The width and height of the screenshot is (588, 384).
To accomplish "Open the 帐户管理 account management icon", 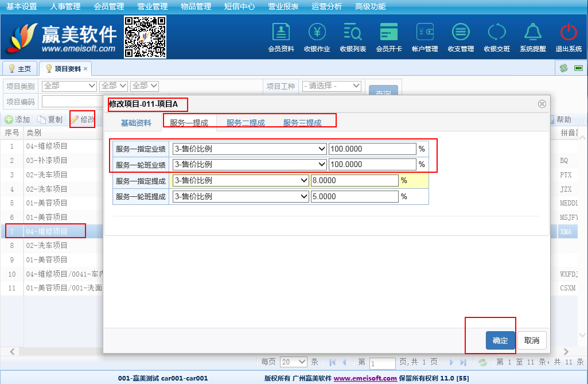I will pyautogui.click(x=425, y=32).
